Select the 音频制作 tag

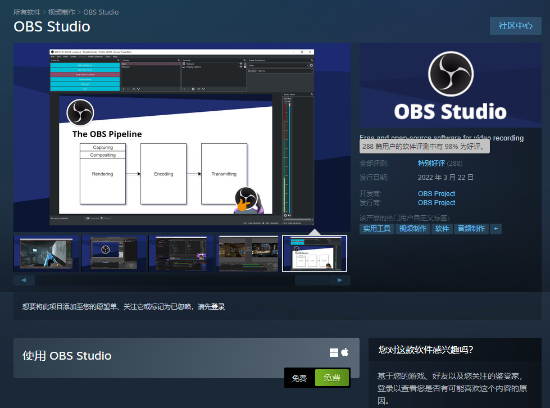471,229
